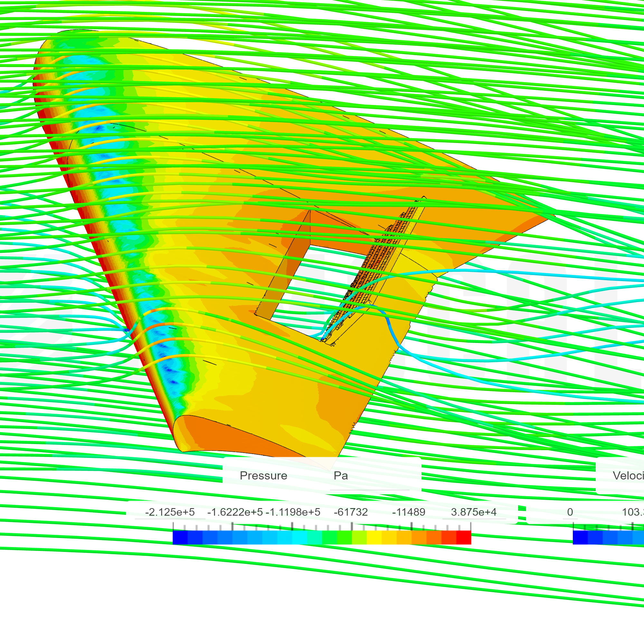
Task: Click the blue start of velocity color bar
Action: click(580, 537)
